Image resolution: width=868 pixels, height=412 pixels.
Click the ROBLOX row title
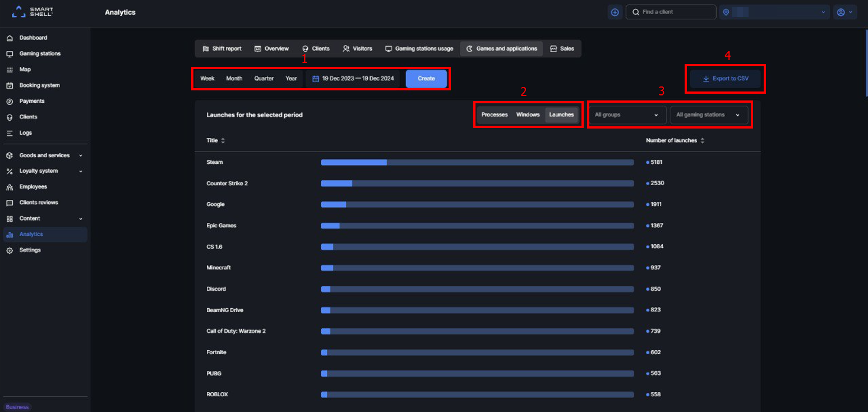pyautogui.click(x=217, y=395)
